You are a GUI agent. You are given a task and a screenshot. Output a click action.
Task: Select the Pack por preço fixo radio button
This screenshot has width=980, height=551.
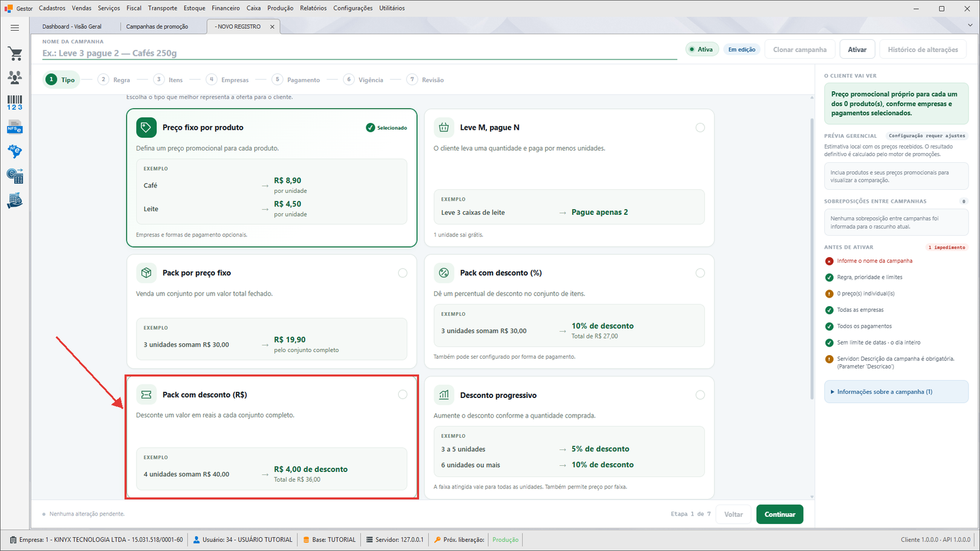point(402,273)
